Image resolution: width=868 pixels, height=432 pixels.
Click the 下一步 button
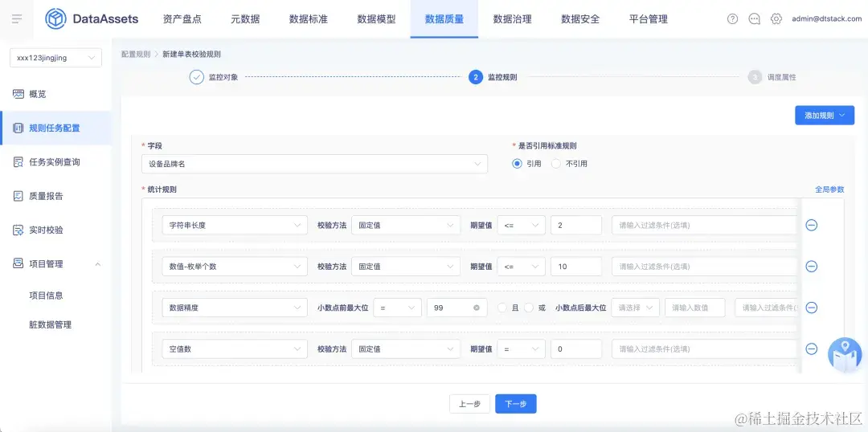pos(516,404)
